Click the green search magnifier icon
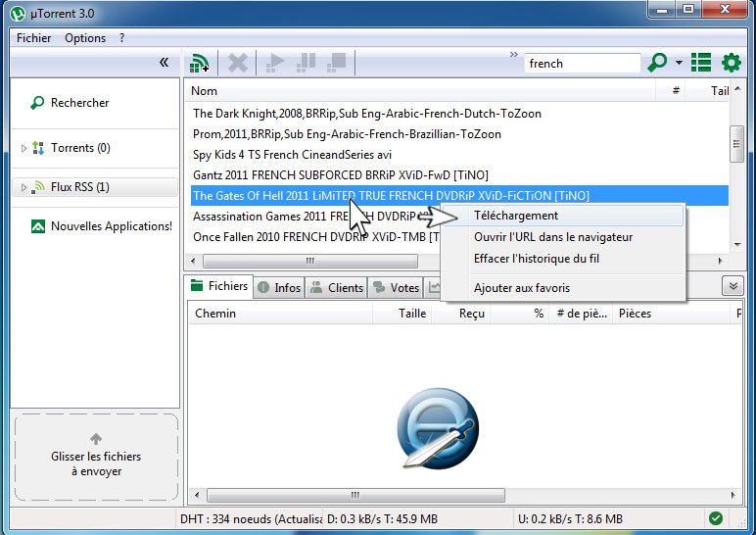The width and height of the screenshot is (756, 535). 657,63
